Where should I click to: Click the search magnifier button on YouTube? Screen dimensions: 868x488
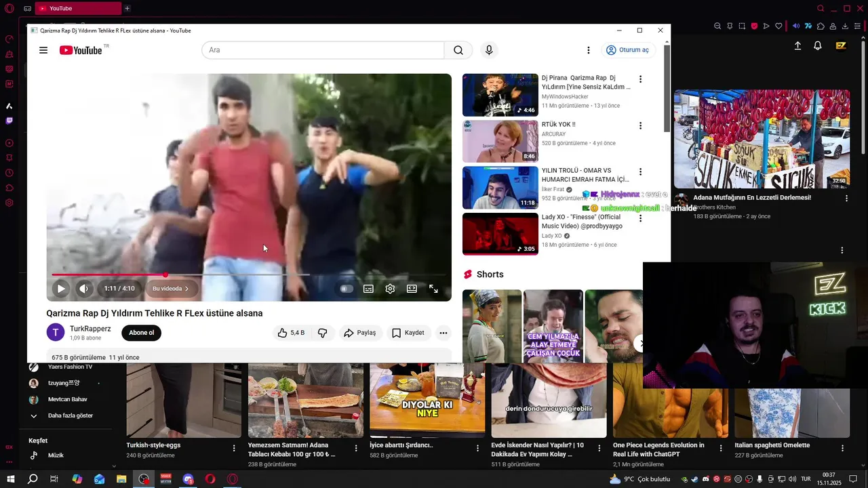point(458,50)
